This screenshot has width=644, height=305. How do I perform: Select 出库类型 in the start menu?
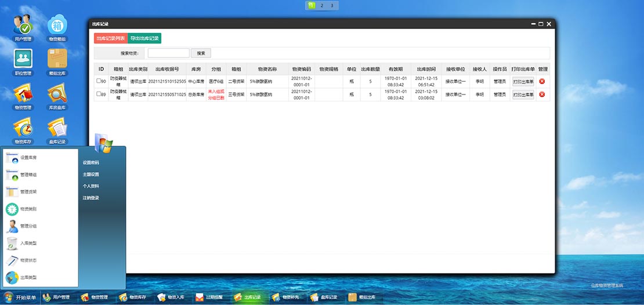click(x=40, y=278)
